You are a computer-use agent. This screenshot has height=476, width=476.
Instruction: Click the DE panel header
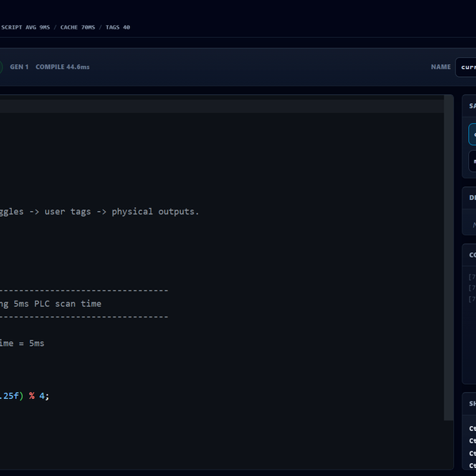pos(469,198)
